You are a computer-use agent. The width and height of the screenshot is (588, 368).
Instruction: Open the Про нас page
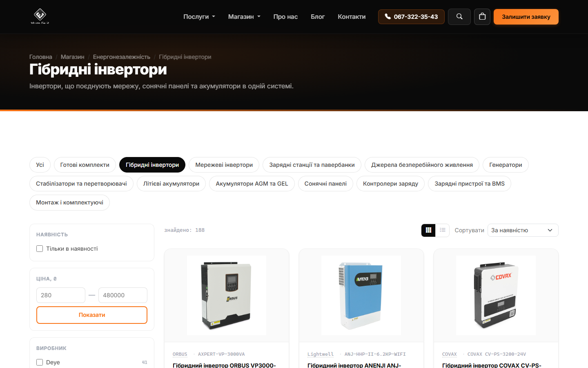coord(285,17)
